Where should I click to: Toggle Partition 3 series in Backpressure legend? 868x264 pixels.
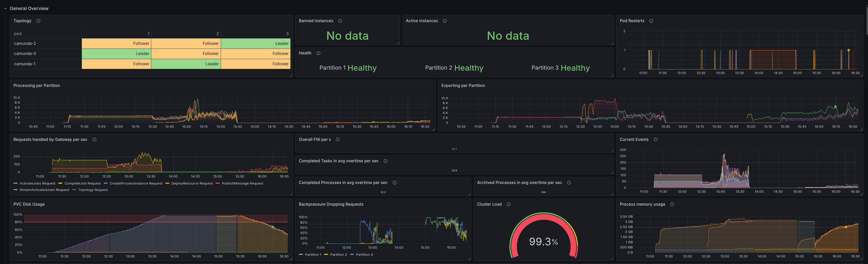(x=364, y=254)
